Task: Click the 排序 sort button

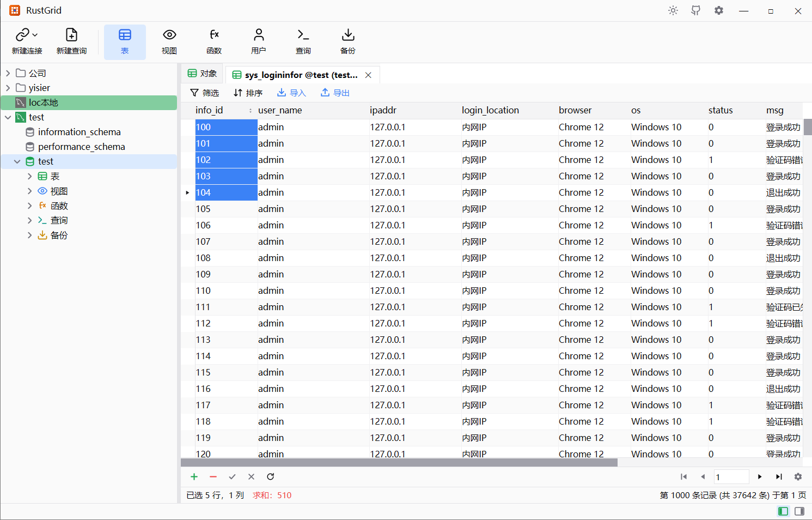Action: [248, 93]
